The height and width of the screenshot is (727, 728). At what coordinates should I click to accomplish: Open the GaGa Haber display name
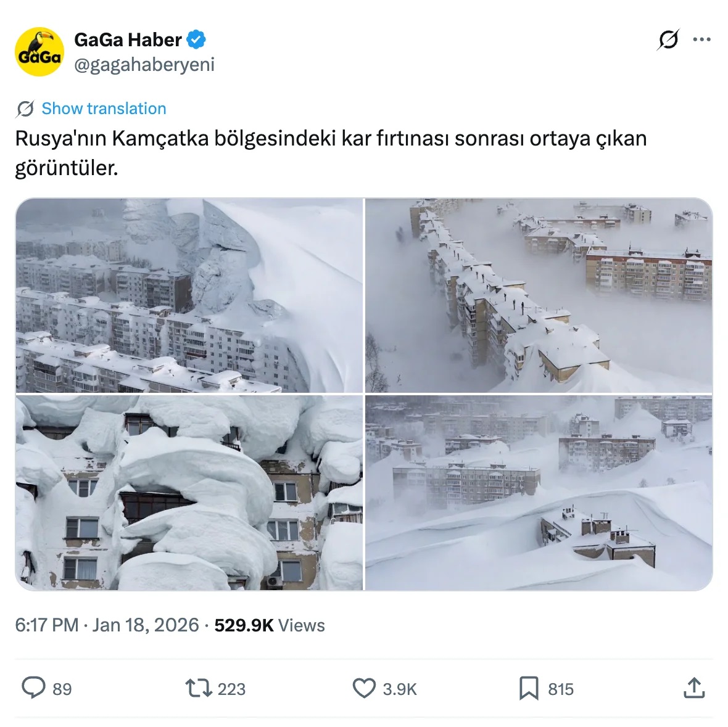pyautogui.click(x=128, y=40)
